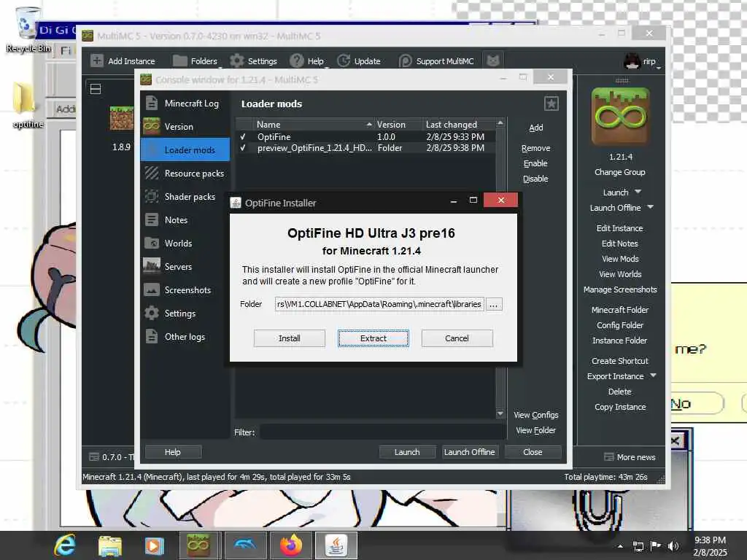Click the Other logs document icon
The height and width of the screenshot is (560, 747).
click(x=152, y=336)
